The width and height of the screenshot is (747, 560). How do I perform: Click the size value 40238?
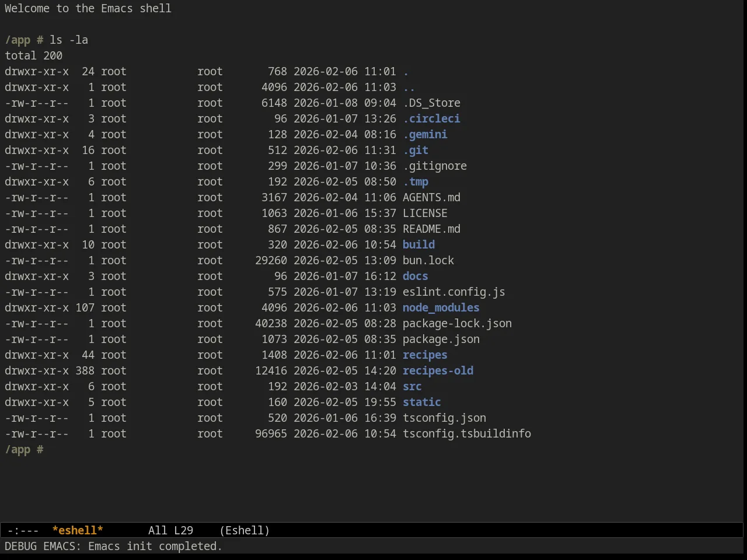(x=271, y=323)
